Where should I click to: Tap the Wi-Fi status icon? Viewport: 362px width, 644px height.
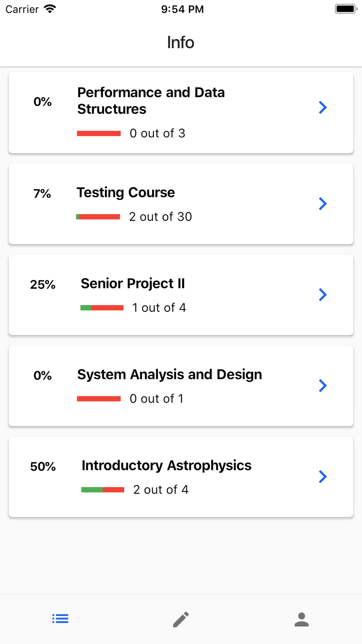50,9
